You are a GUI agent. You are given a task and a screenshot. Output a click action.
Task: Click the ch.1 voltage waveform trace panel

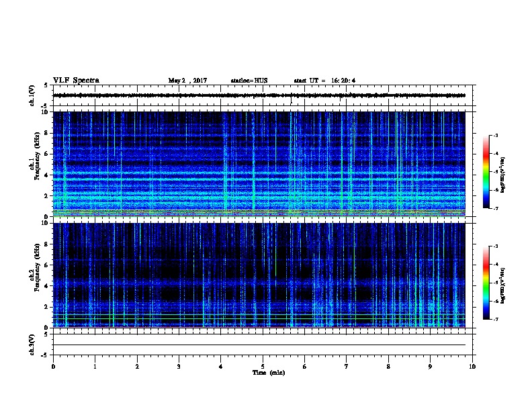point(263,95)
